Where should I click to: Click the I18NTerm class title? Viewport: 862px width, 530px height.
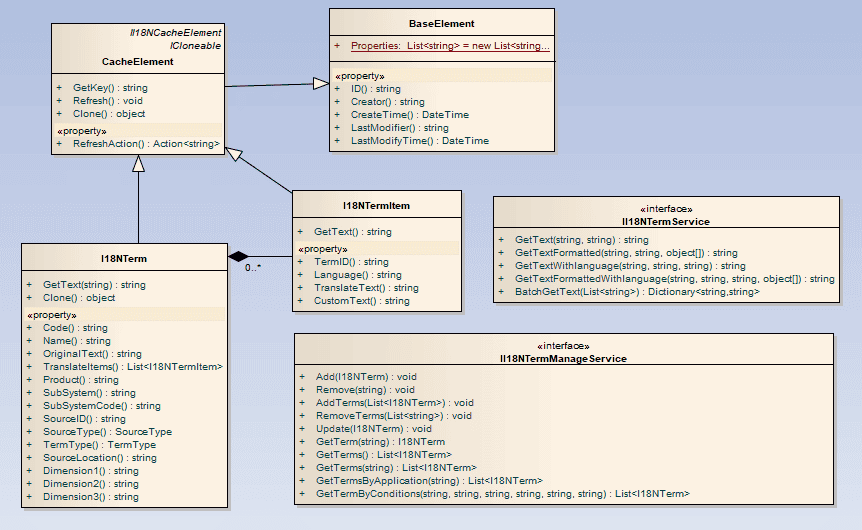click(x=125, y=257)
